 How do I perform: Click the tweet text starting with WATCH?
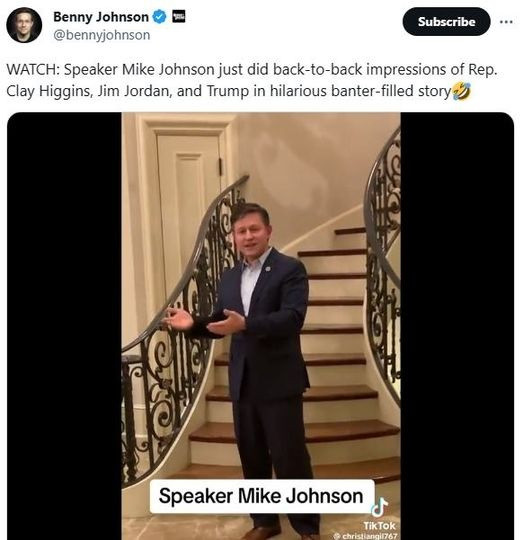tap(252, 80)
